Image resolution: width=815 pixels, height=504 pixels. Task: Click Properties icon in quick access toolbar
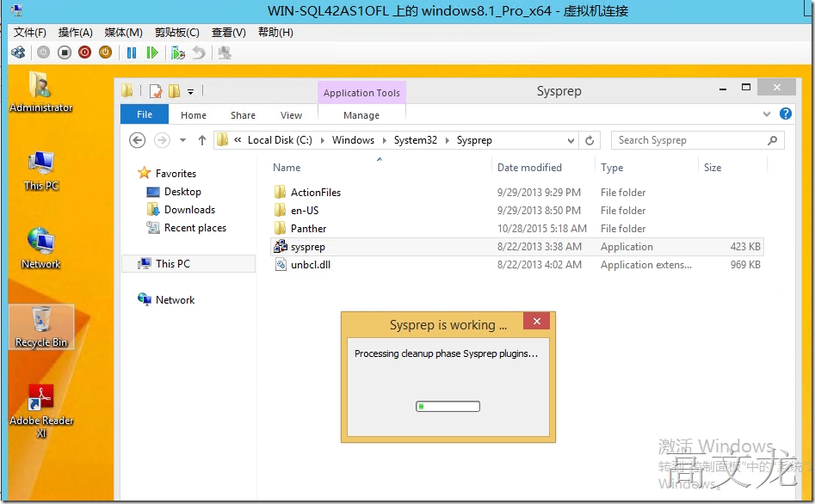(x=156, y=91)
